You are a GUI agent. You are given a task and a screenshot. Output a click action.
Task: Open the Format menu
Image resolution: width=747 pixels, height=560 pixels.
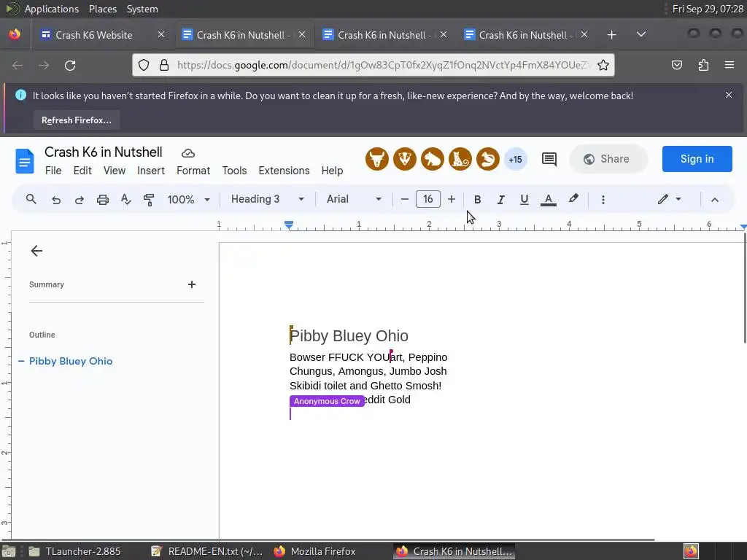(193, 171)
